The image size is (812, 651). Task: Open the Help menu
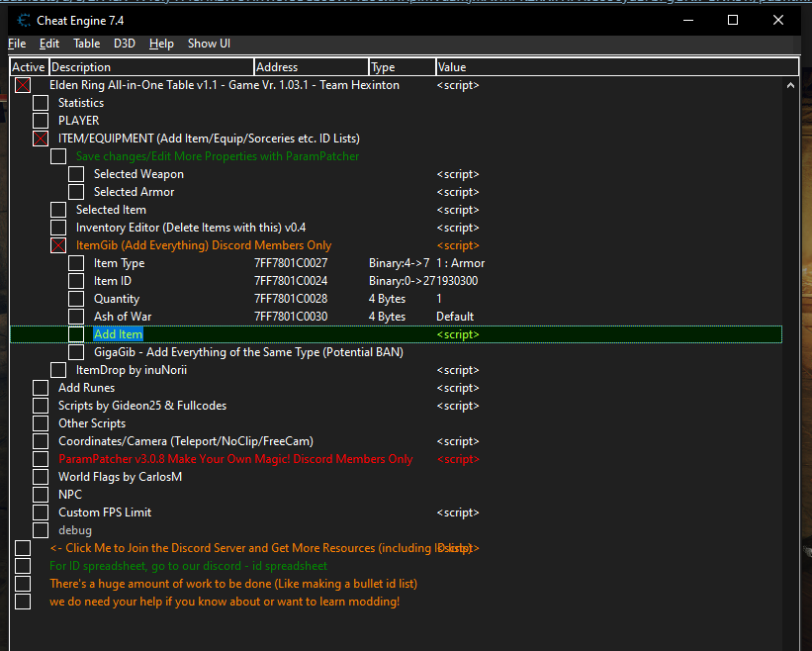click(161, 44)
